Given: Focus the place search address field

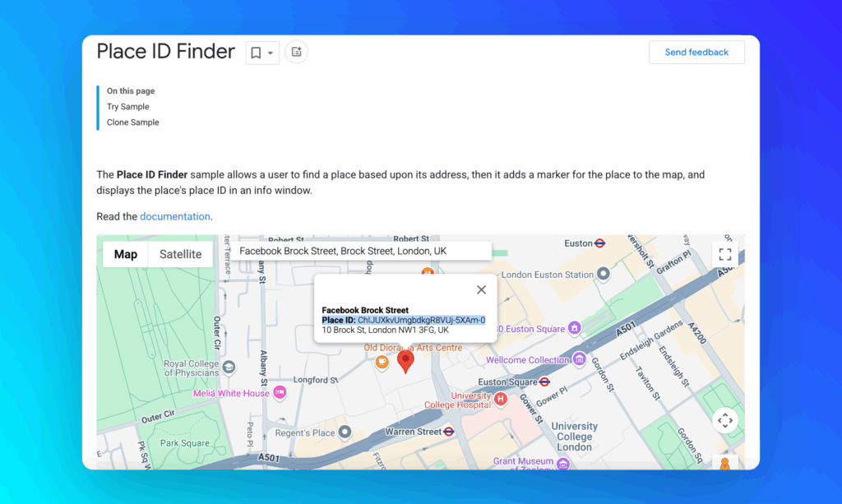Looking at the screenshot, I should tap(362, 252).
